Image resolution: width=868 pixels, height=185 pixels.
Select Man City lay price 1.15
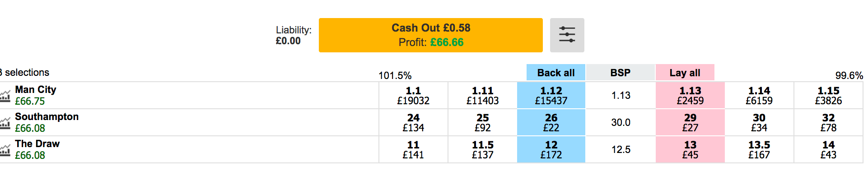[x=828, y=95]
